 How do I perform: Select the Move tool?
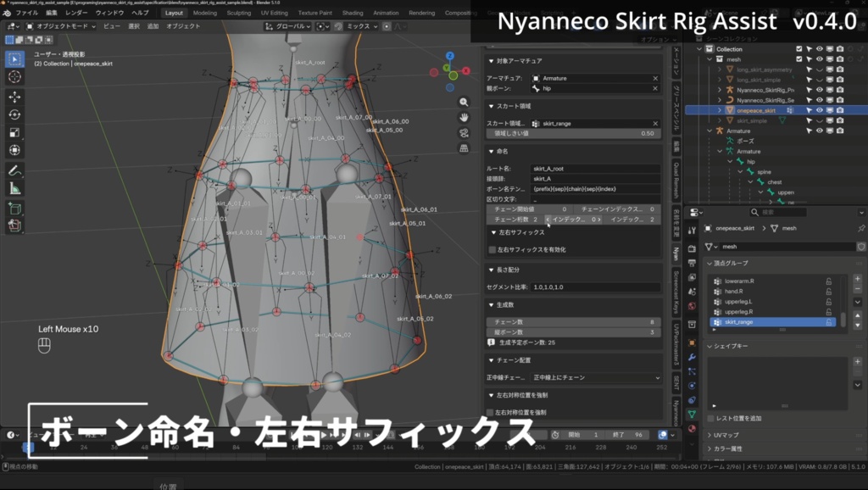pyautogui.click(x=15, y=97)
